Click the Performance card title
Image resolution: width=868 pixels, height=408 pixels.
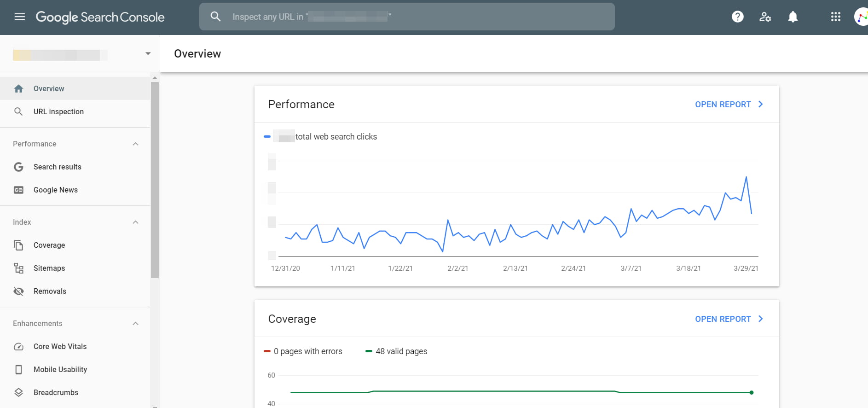pyautogui.click(x=301, y=105)
